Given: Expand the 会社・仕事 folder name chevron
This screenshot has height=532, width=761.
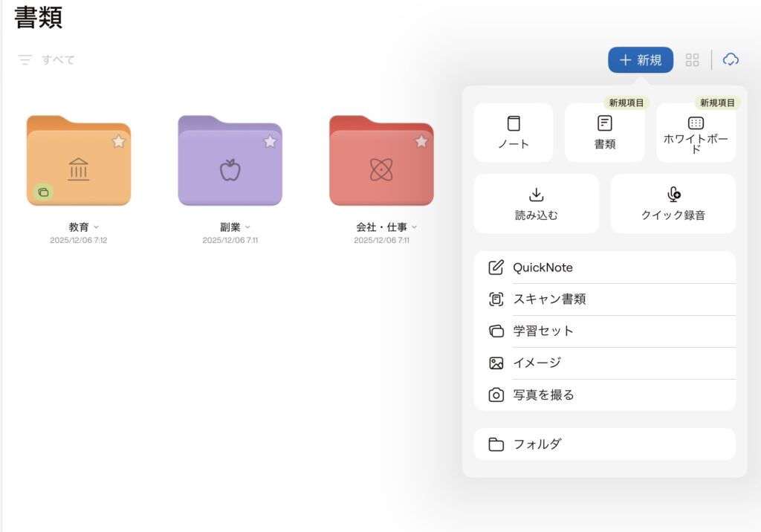Looking at the screenshot, I should [x=415, y=227].
